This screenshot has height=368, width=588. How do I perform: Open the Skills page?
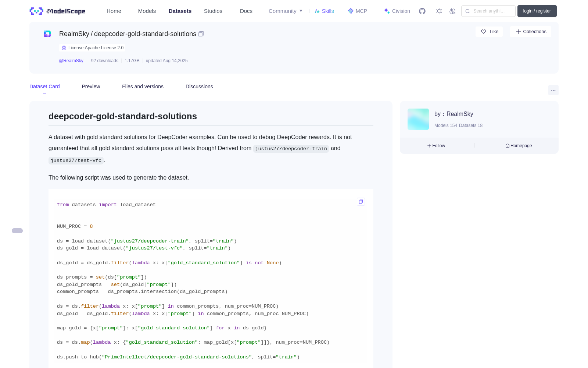[x=325, y=11]
